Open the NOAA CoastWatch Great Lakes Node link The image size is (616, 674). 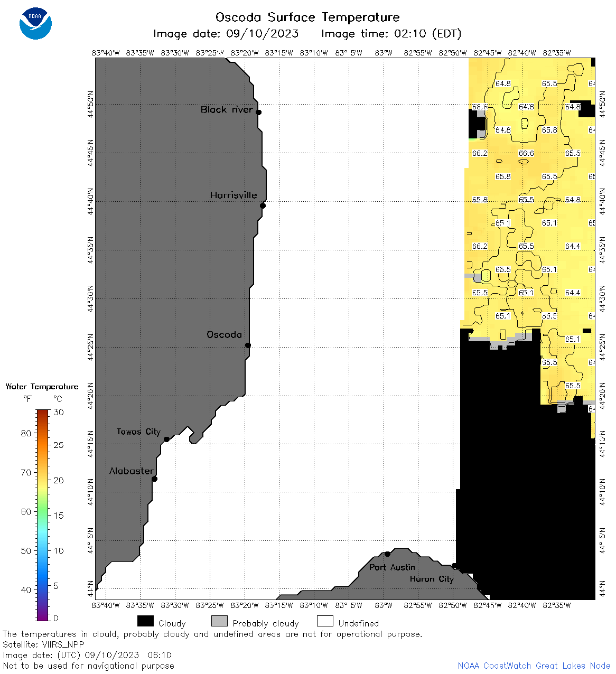534,666
